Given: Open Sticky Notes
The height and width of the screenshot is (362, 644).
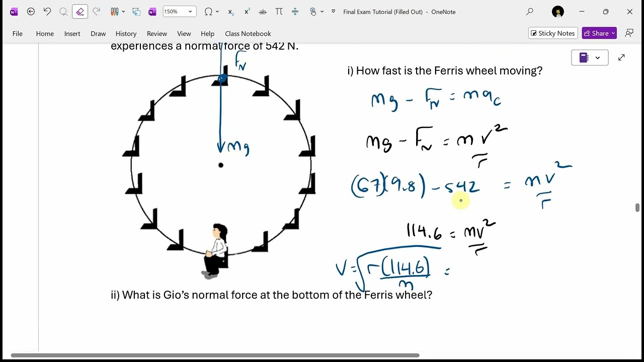Looking at the screenshot, I should (552, 33).
